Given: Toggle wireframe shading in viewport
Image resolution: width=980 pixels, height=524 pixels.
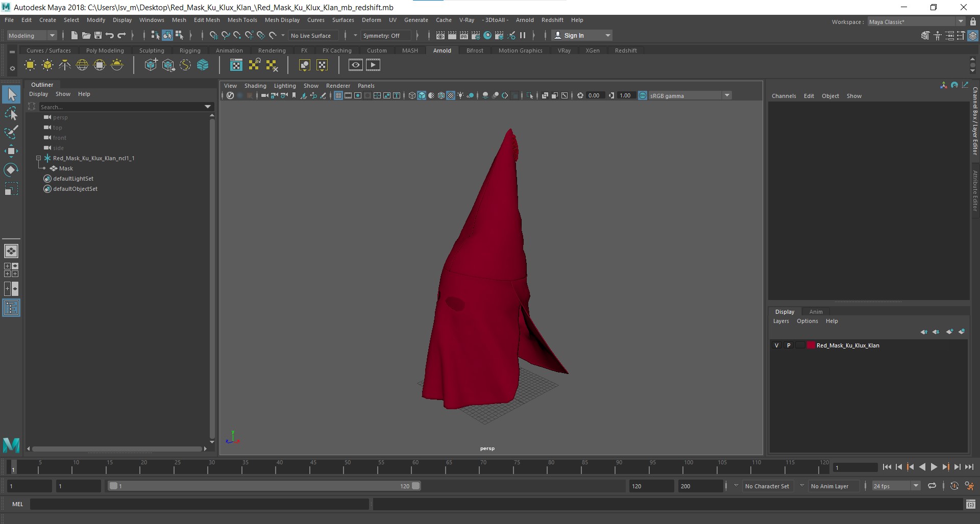Looking at the screenshot, I should [x=412, y=95].
